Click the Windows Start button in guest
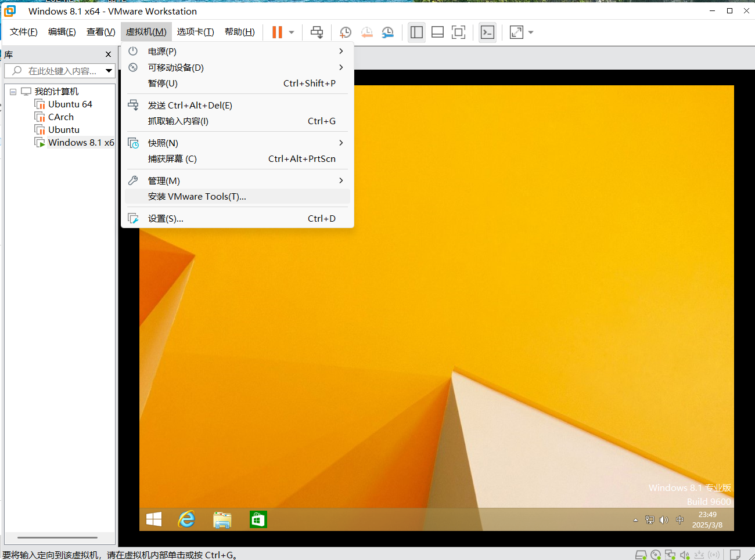Screen dimensions: 755x560 [x=154, y=519]
